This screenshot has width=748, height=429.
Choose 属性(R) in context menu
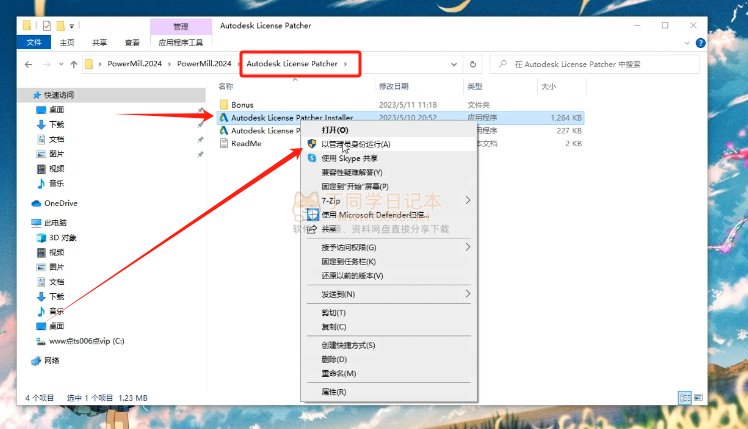point(389,392)
